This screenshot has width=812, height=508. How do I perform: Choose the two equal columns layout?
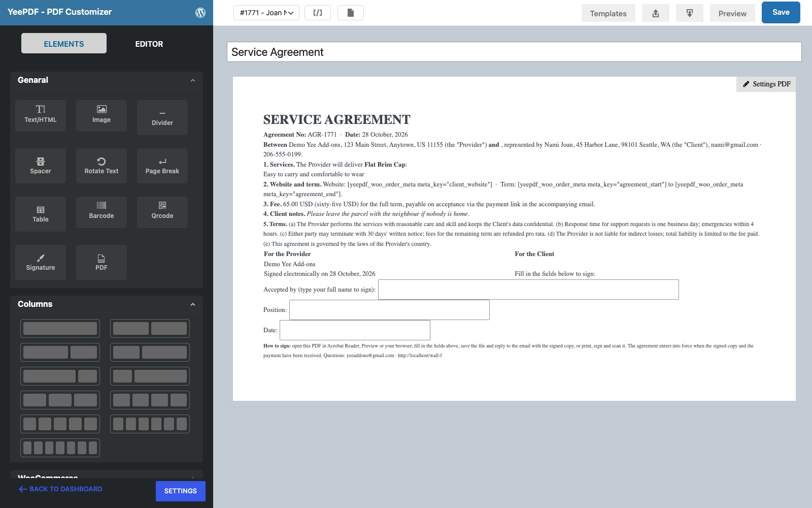pos(150,329)
